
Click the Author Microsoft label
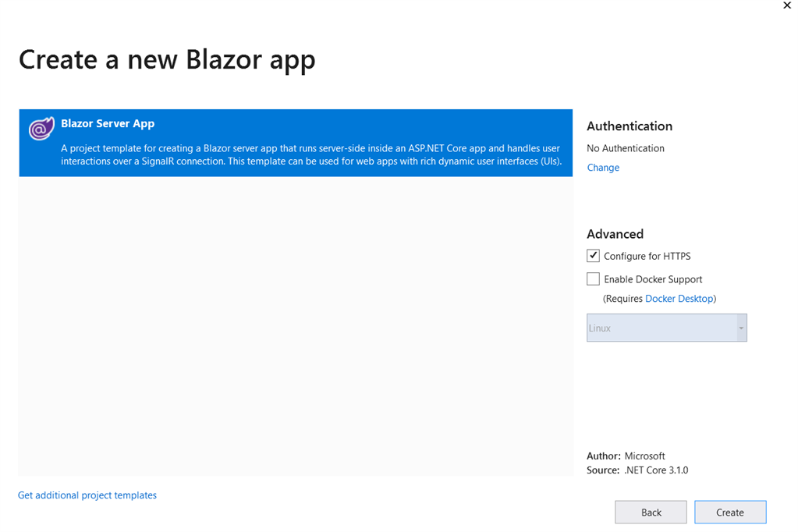click(x=625, y=456)
